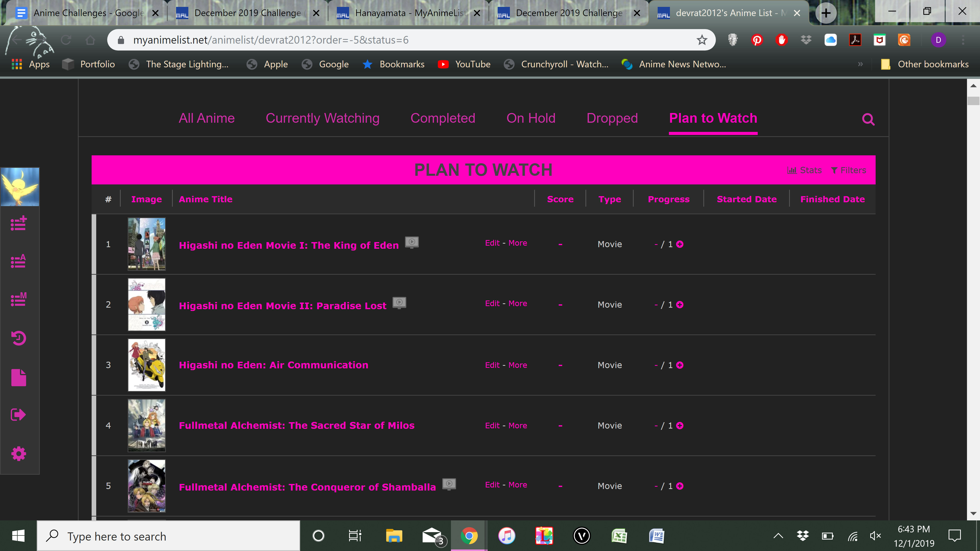Click the Export arrow icon in sidebar
The width and height of the screenshot is (980, 551).
18,415
